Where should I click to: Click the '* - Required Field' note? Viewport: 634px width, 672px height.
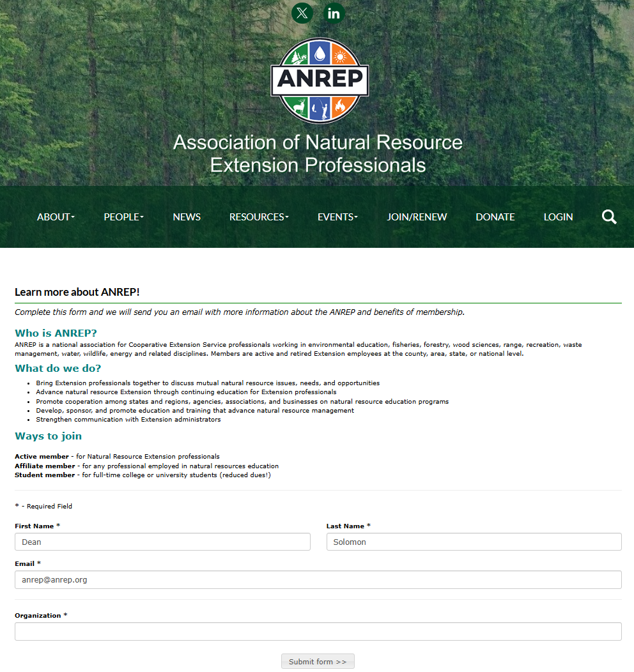[x=43, y=506]
